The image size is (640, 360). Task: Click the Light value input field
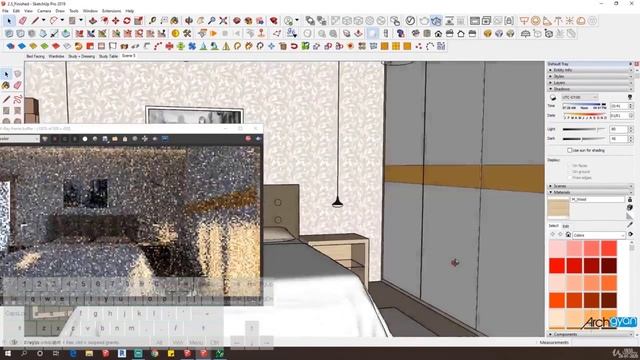[618, 129]
